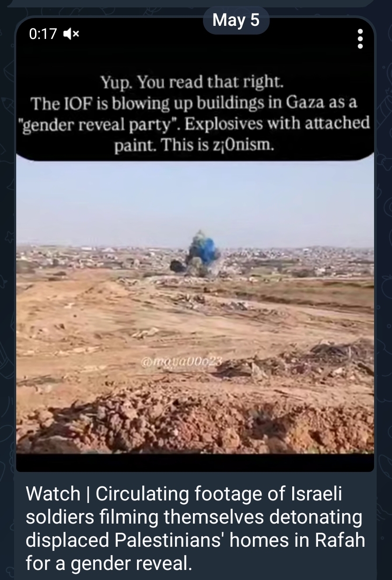Tap the @maya00o23 watermark in the video

pos(181,361)
